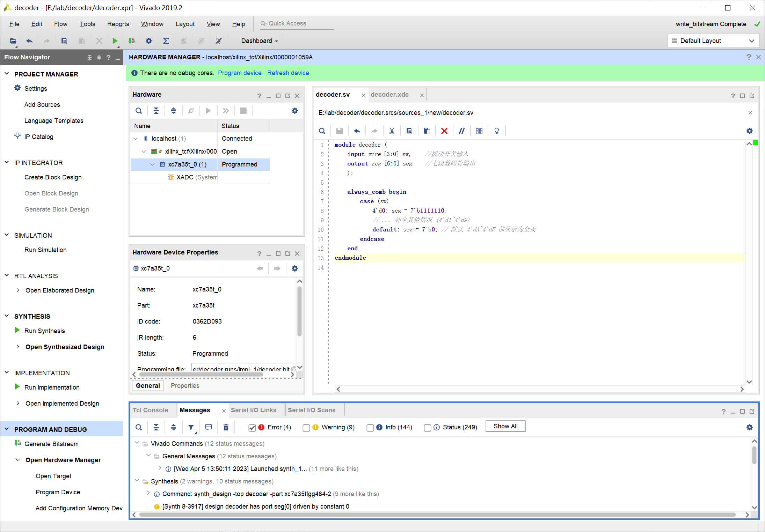
Task: Toggle line comments with the // icon
Action: 461,131
